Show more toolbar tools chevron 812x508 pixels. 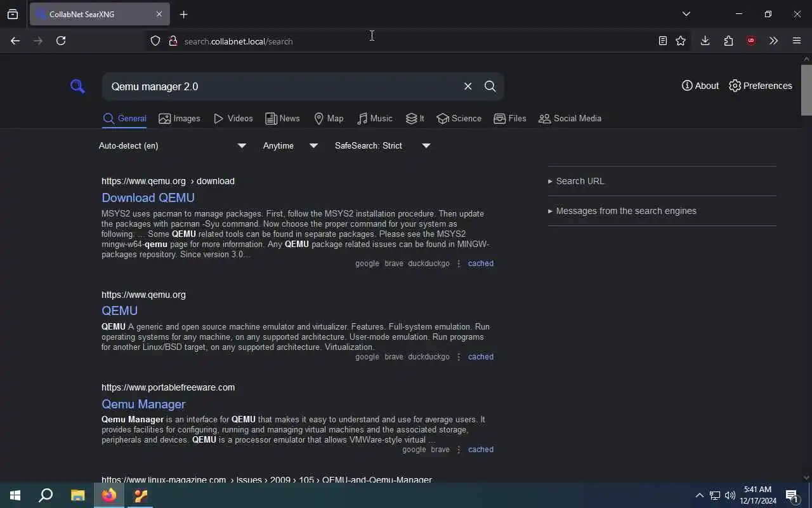point(773,41)
